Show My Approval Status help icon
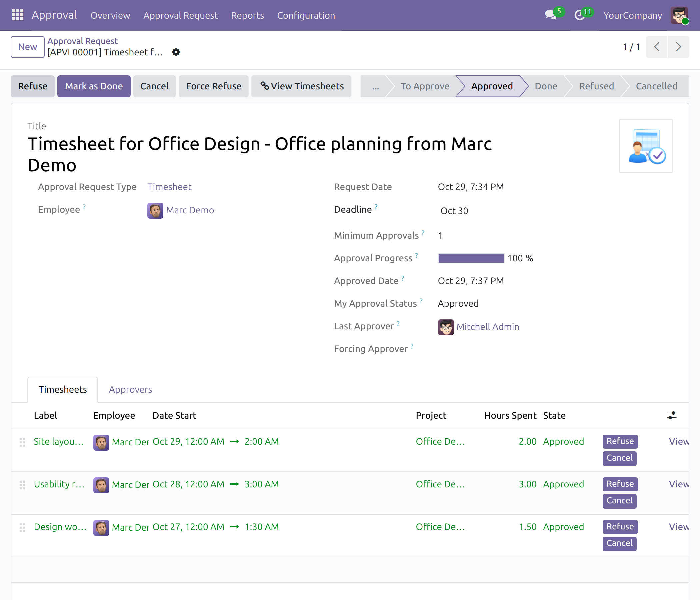The height and width of the screenshot is (600, 700). coord(421,300)
